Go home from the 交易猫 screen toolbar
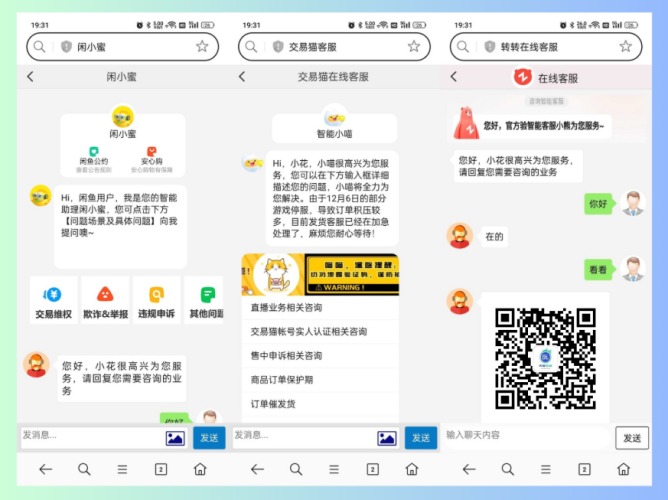 coord(412,469)
